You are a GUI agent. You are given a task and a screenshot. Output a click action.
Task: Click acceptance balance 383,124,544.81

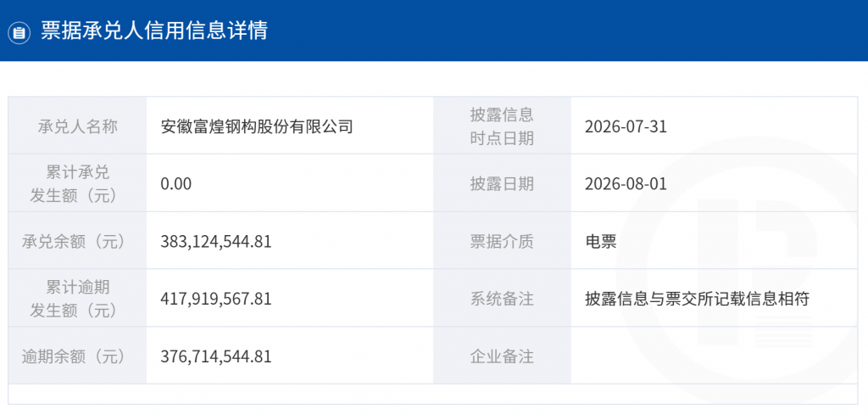(x=216, y=242)
